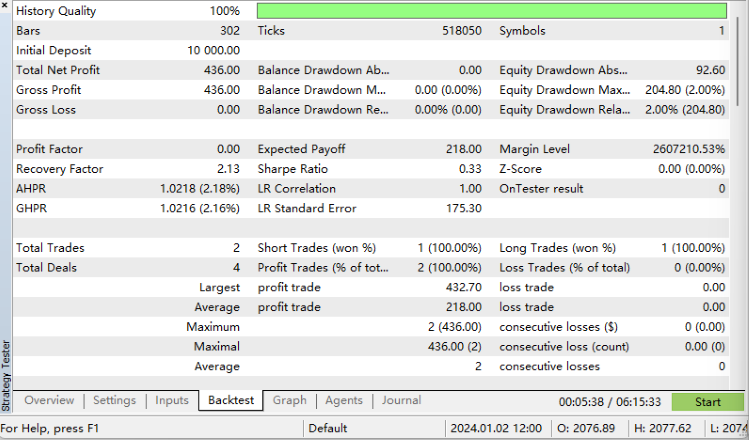Select GHPR value 1.0216 (2.16%)

click(x=200, y=208)
